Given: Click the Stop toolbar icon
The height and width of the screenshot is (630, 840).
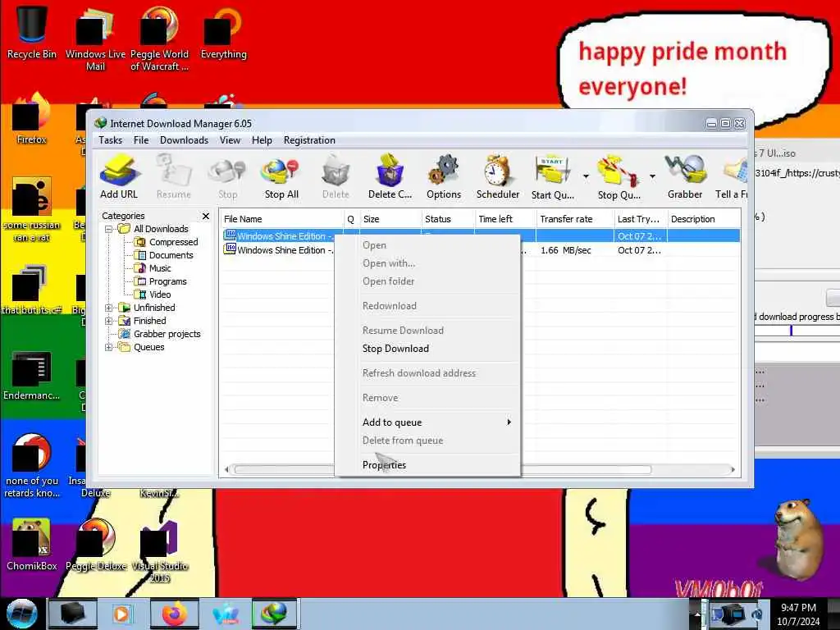Looking at the screenshot, I should (228, 177).
